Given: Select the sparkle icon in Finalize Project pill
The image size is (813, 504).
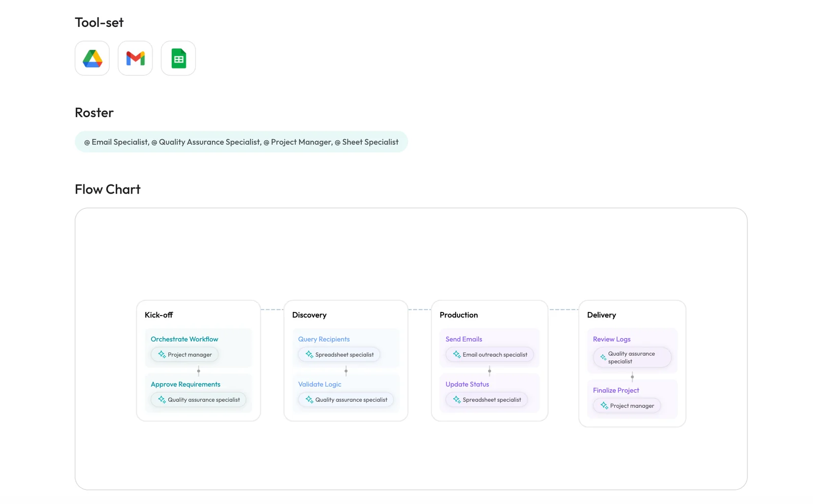Looking at the screenshot, I should click(x=604, y=405).
